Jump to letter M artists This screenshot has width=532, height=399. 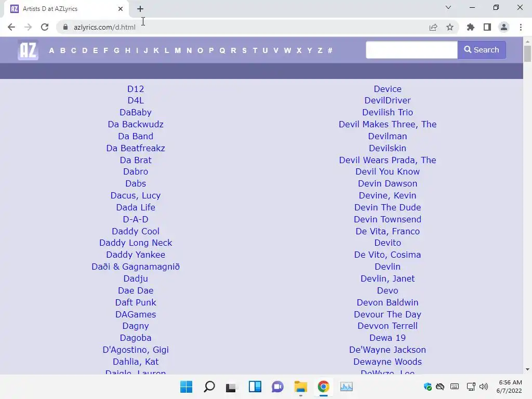[x=178, y=50]
